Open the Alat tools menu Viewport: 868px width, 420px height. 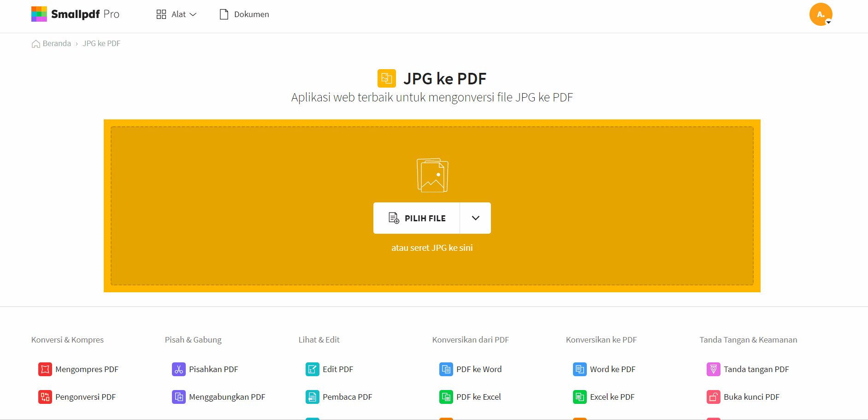177,14
